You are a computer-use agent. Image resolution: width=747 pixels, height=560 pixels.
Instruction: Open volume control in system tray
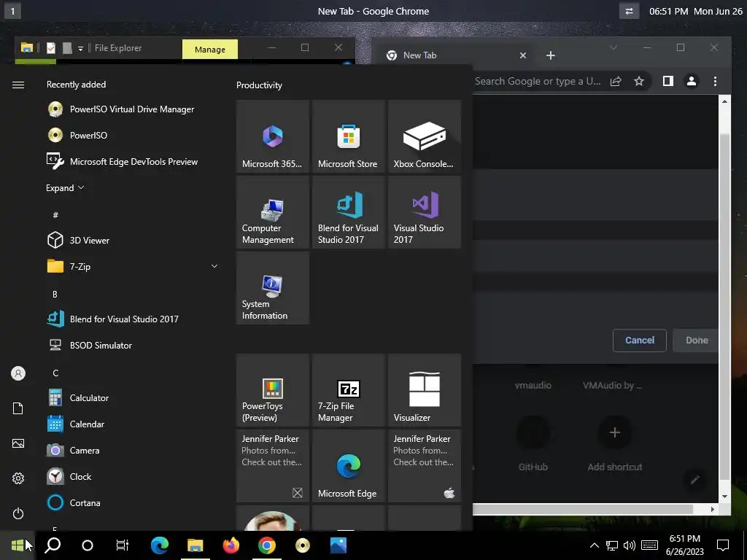click(630, 545)
